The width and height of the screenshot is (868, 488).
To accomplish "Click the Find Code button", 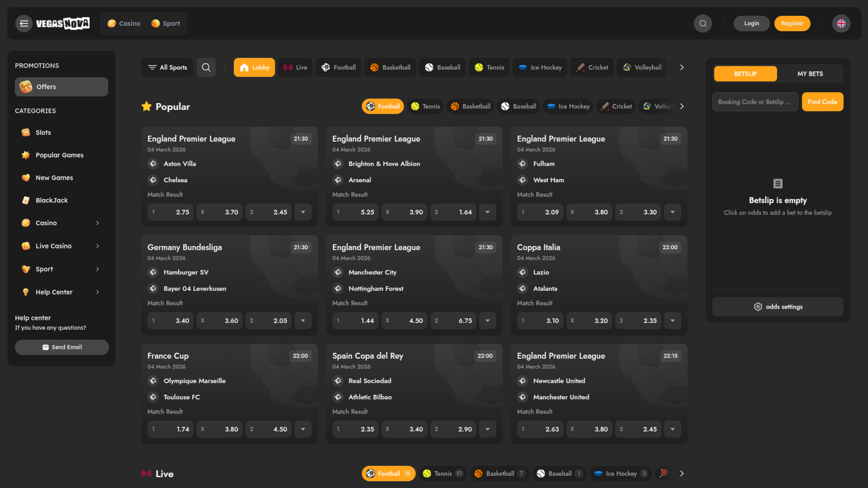I will [x=822, y=102].
